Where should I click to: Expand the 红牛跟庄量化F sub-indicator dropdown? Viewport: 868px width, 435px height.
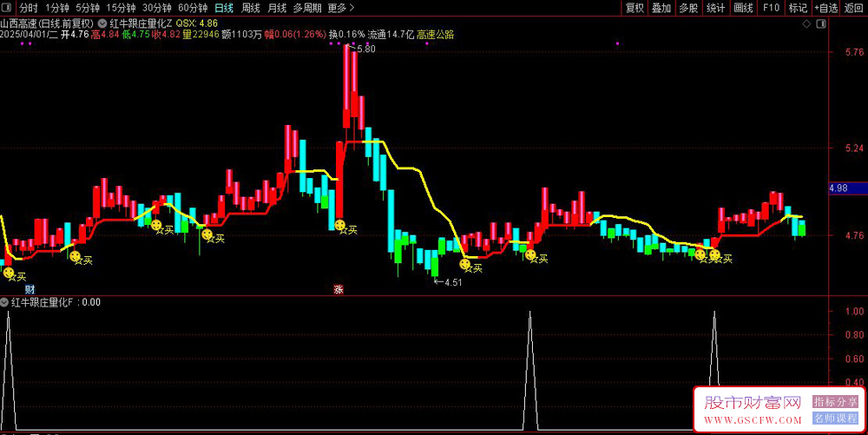(x=4, y=302)
